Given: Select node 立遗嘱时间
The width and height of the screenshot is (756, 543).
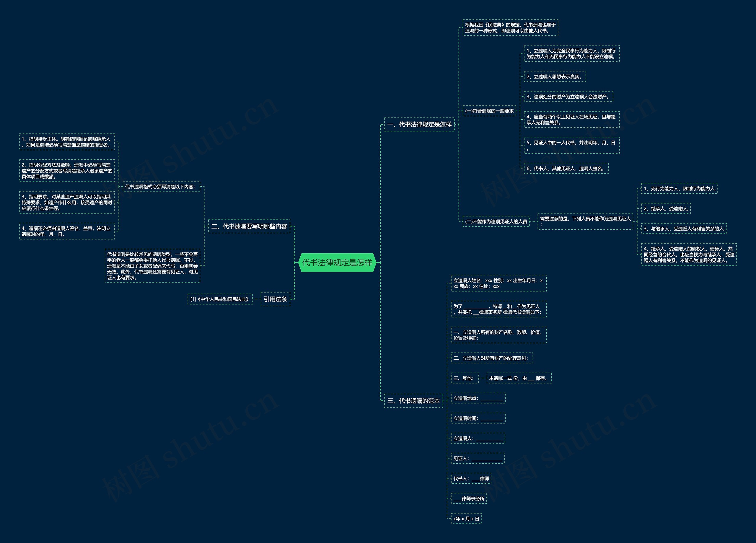Looking at the screenshot, I should [478, 418].
